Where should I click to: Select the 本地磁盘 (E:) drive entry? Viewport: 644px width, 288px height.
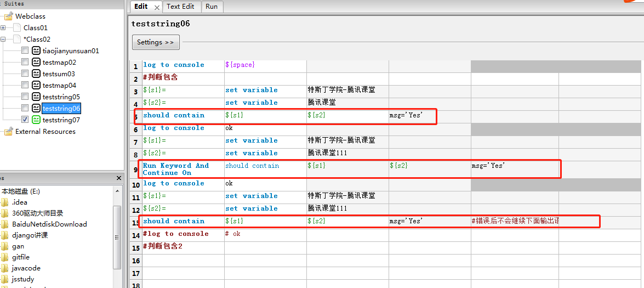pos(21,191)
